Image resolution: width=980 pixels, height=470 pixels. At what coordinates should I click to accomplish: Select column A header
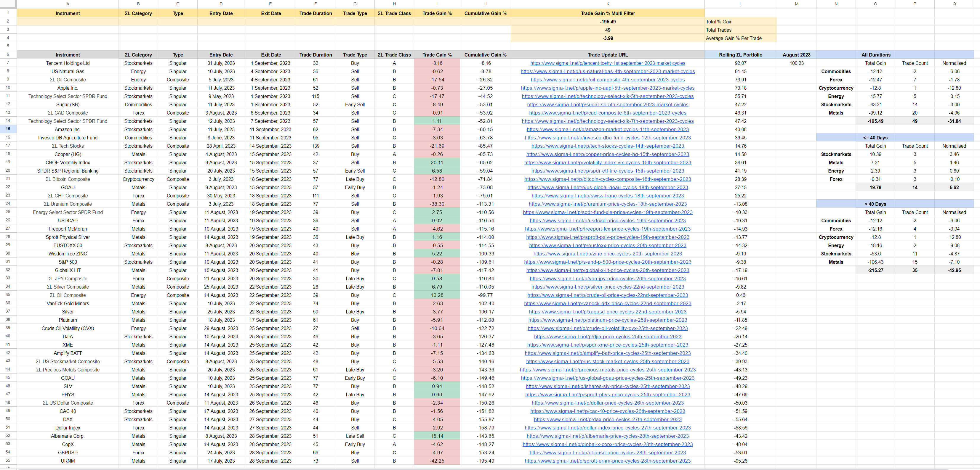point(68,4)
